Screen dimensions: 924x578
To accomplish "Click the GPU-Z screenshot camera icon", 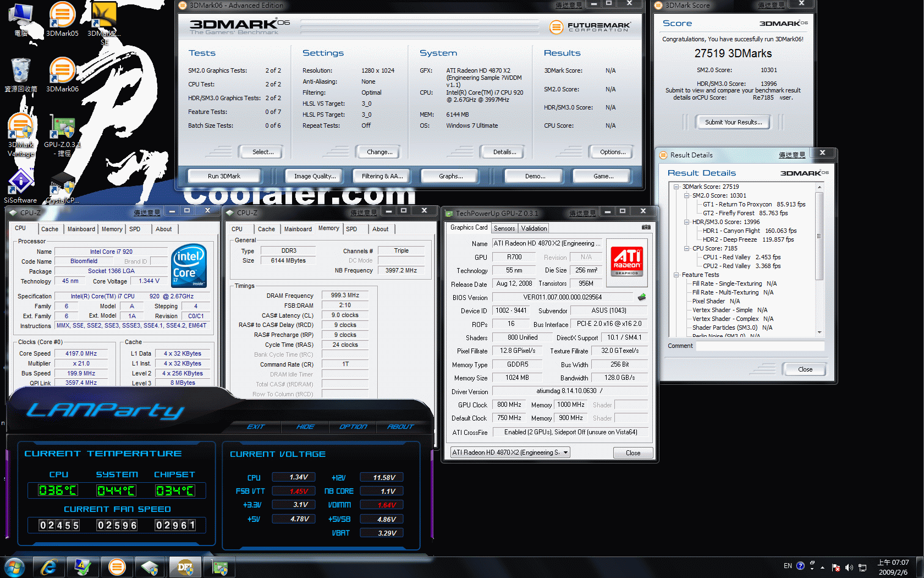I will coord(646,227).
